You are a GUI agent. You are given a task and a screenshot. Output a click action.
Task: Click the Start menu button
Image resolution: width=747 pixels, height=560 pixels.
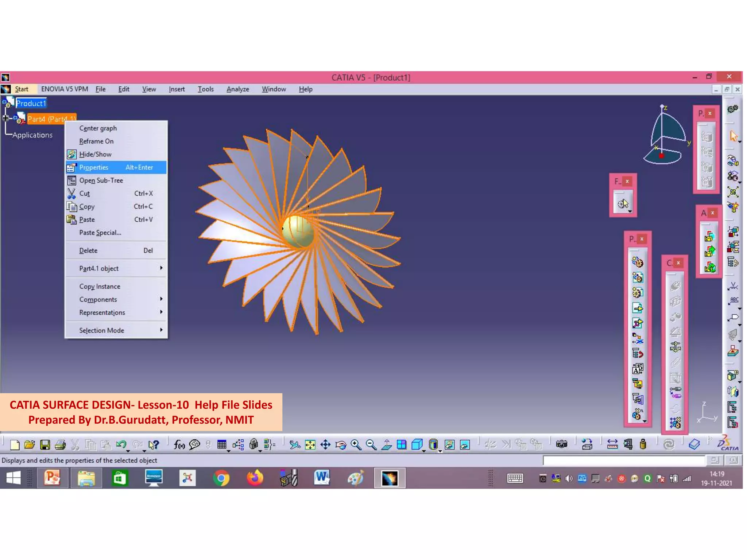click(22, 89)
